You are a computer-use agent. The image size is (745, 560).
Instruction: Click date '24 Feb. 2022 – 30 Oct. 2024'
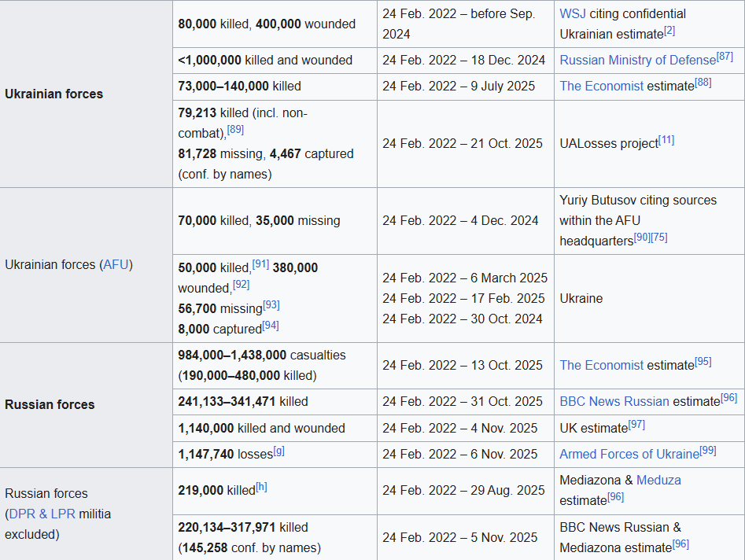pos(463,319)
